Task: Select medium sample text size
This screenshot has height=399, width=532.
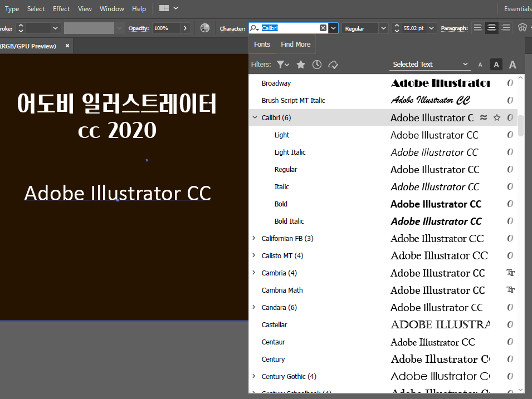Action: [x=496, y=65]
